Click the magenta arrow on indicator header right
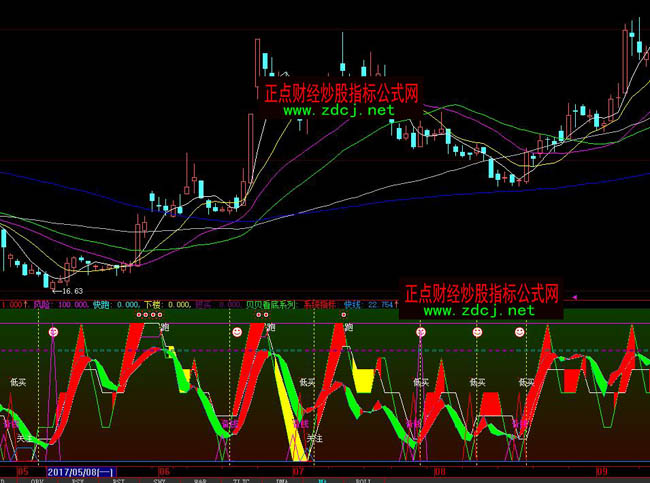 click(574, 297)
